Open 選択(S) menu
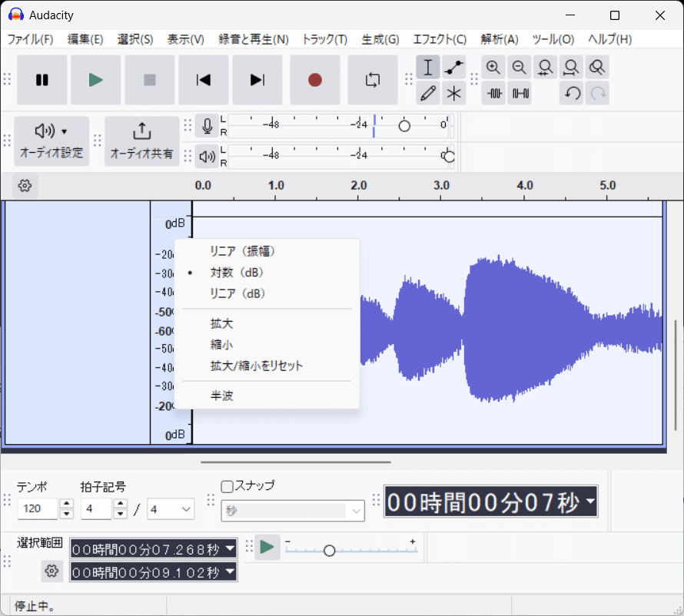 pos(135,39)
